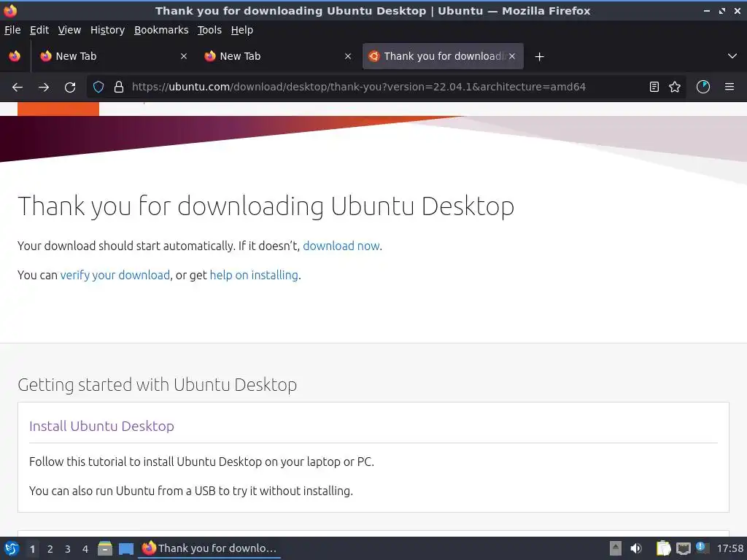Switch to workspace 2 in the pager
Image resolution: width=747 pixels, height=560 pixels.
(x=50, y=549)
